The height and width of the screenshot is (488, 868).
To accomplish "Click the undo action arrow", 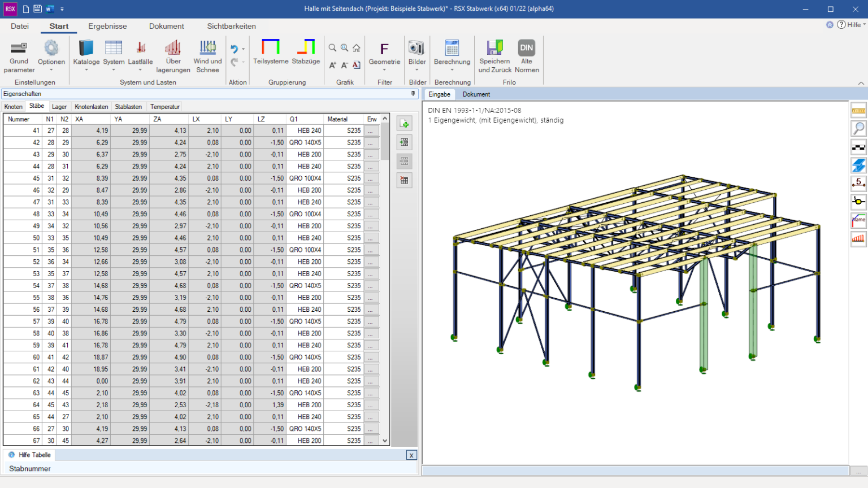I will click(234, 49).
